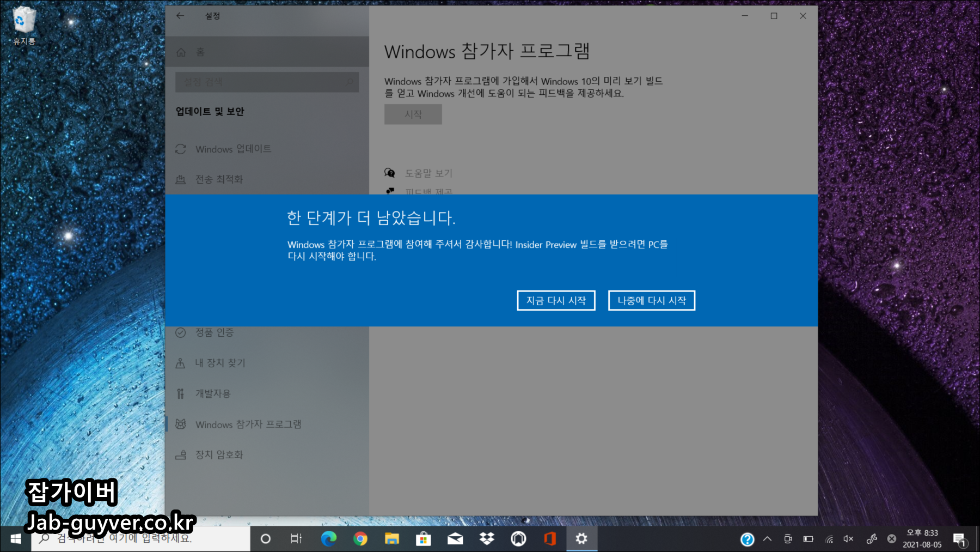
Task: Click the pen workspace tray icon
Action: pos(872,539)
